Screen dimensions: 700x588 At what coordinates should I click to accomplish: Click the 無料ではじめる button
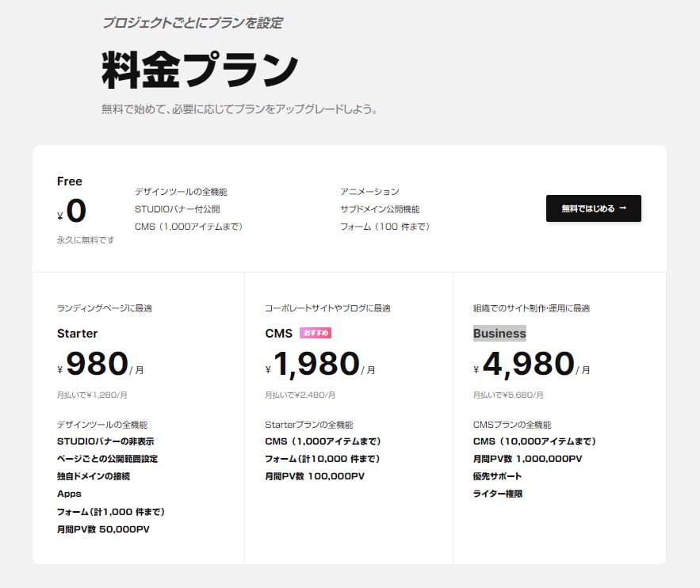click(593, 208)
